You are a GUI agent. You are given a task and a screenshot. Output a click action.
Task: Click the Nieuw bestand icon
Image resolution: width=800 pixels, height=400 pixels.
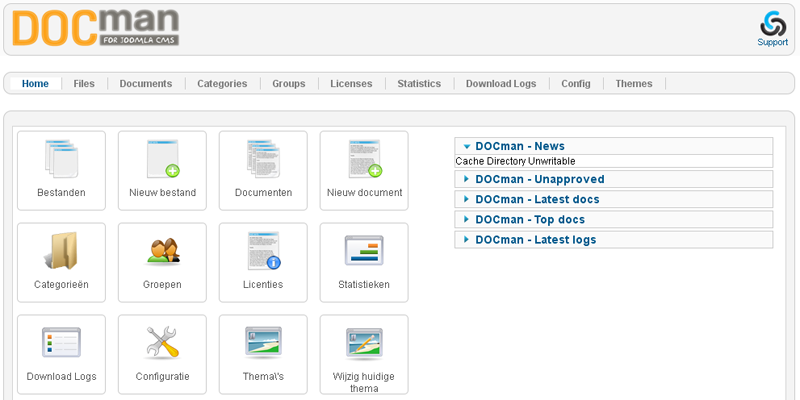162,159
